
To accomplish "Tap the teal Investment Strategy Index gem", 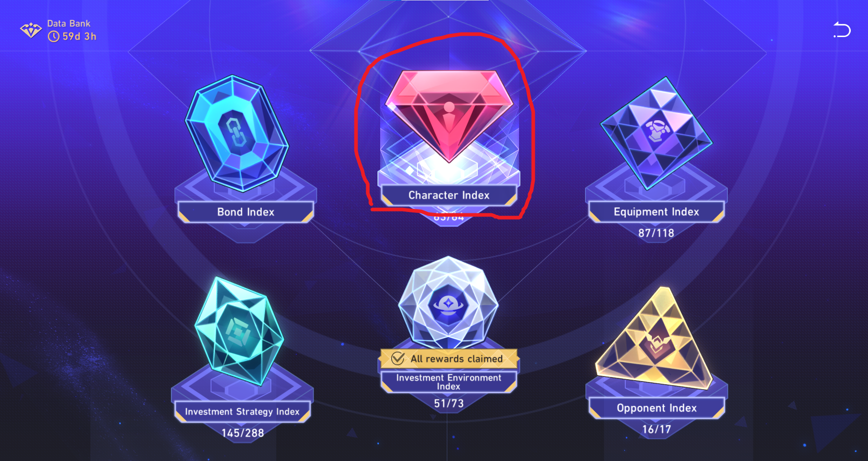I will (239, 331).
